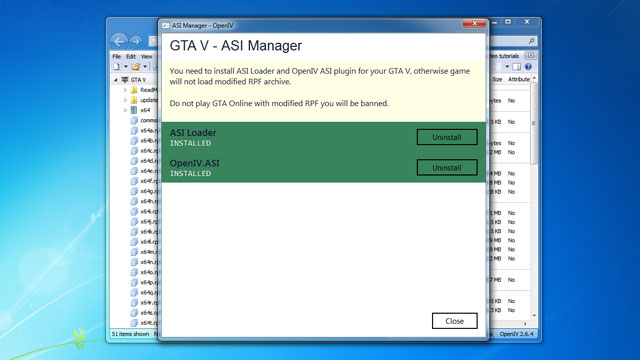The width and height of the screenshot is (640, 360).
Task: Dismiss ASI Manager dialog via red X
Action: (474, 23)
